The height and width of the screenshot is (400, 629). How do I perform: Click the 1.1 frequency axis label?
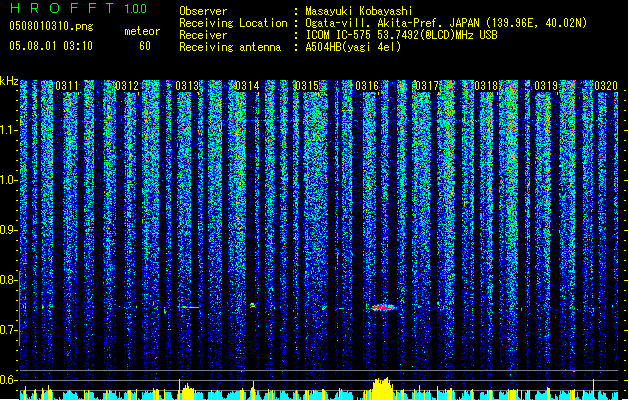8,130
